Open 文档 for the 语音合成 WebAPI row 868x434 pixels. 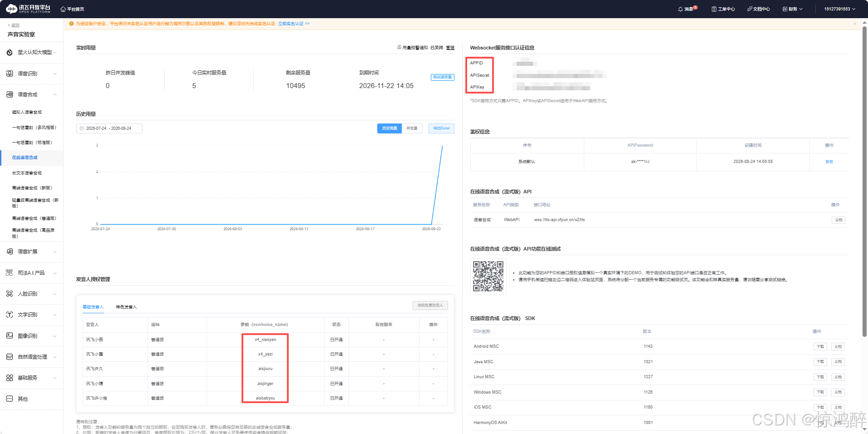838,220
